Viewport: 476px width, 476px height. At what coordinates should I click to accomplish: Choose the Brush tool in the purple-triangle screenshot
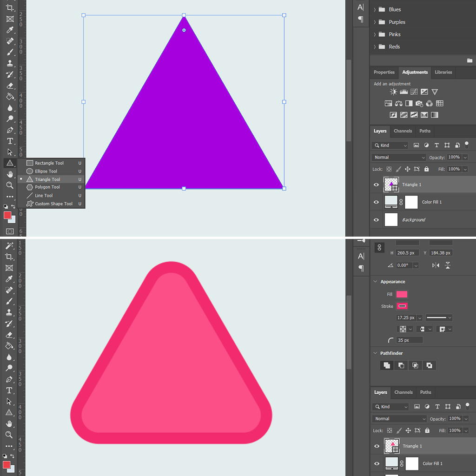[x=10, y=52]
